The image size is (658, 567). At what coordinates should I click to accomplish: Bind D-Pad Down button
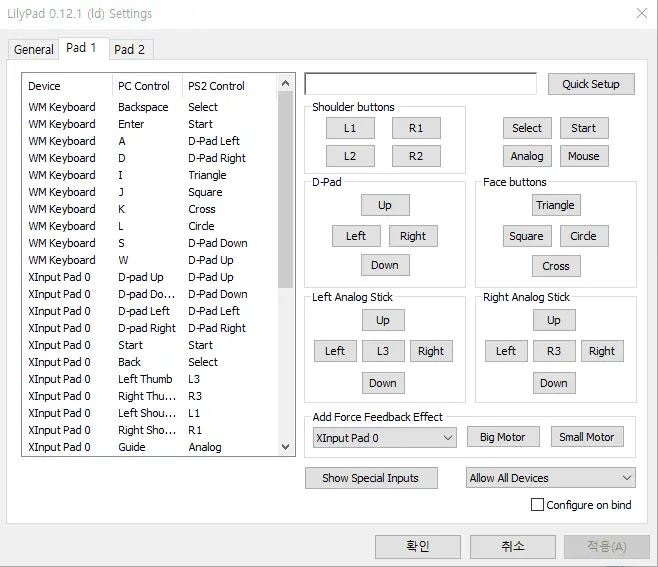[x=385, y=265]
